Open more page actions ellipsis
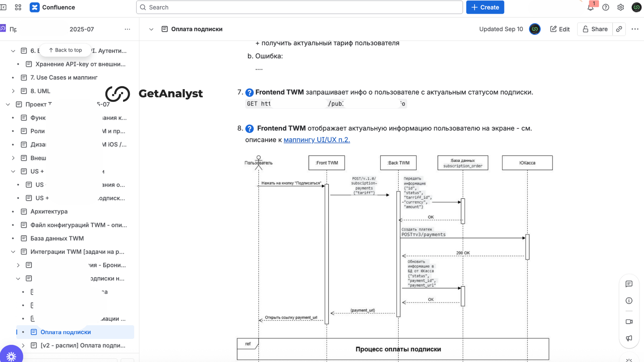This screenshot has width=644, height=362. 635,29
